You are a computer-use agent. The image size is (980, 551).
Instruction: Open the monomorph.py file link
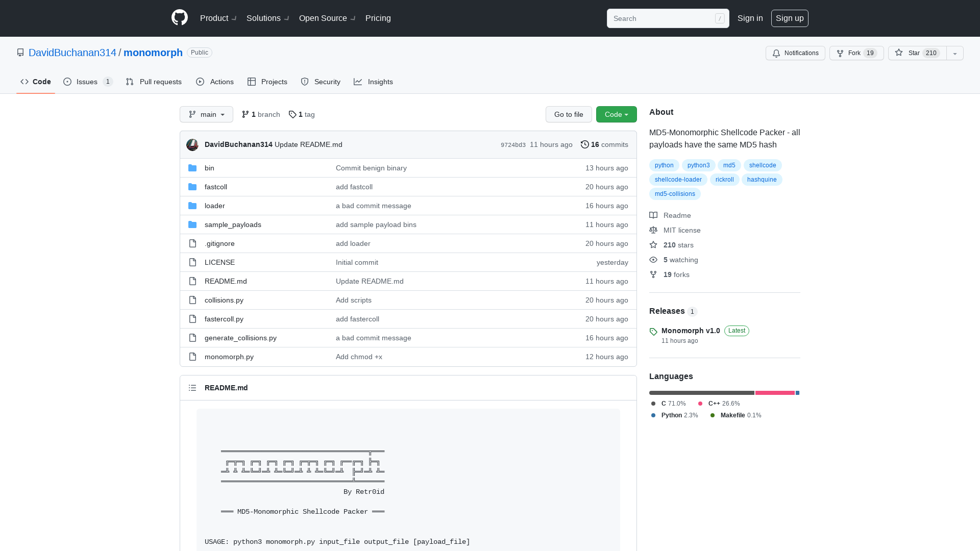[229, 357]
